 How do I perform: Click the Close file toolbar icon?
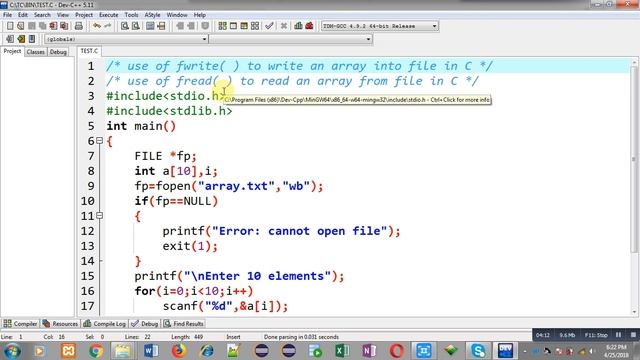(x=53, y=26)
